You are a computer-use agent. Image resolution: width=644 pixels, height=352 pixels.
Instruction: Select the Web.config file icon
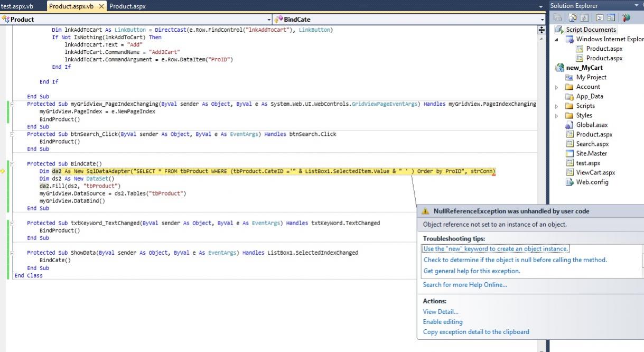[570, 182]
